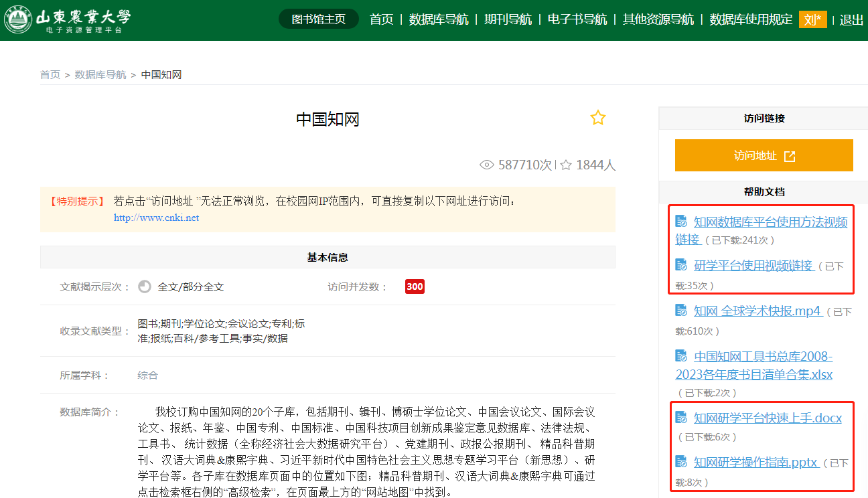868x498 pixels.
Task: Open 其他资源导航 menu item
Action: tap(658, 19)
